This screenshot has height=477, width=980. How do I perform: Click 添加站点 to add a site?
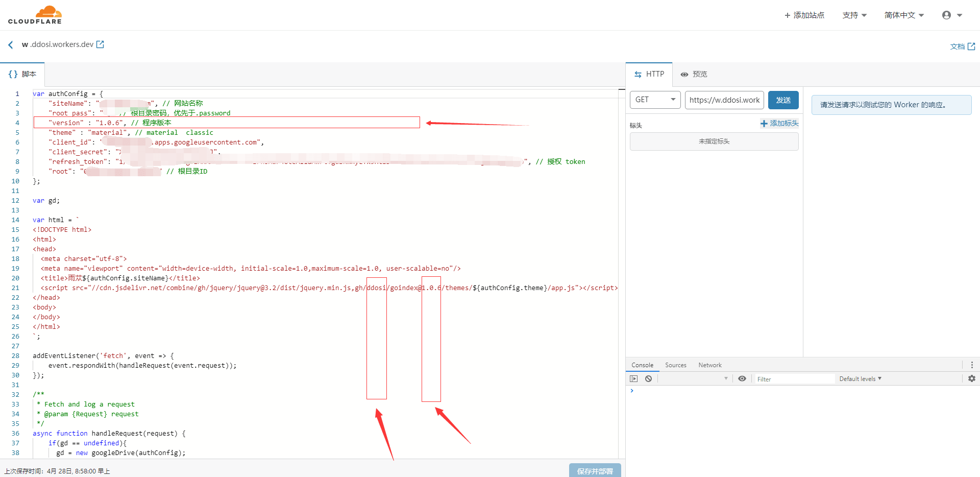click(804, 15)
